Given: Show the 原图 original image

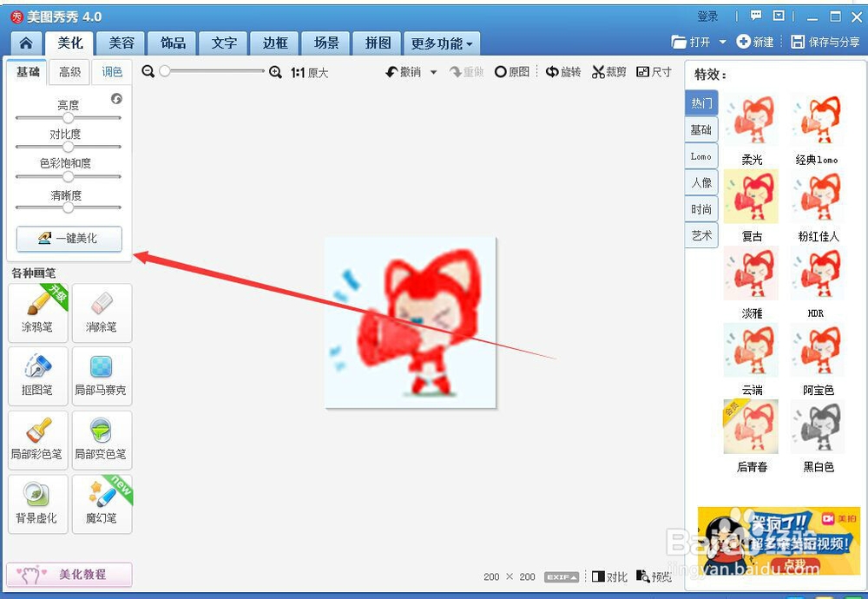Looking at the screenshot, I should (x=512, y=72).
